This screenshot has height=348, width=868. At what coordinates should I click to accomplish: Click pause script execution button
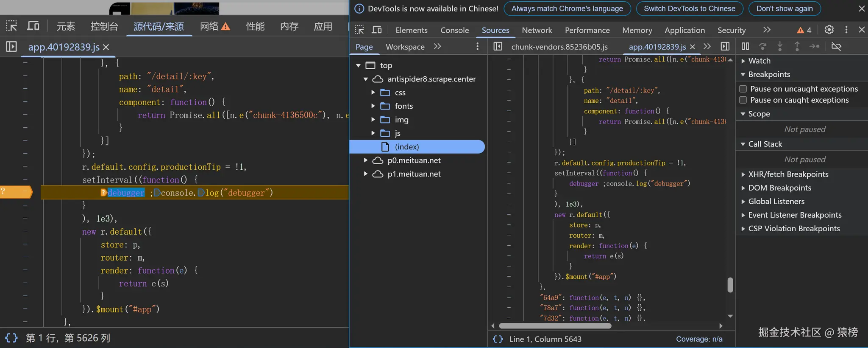(x=746, y=46)
